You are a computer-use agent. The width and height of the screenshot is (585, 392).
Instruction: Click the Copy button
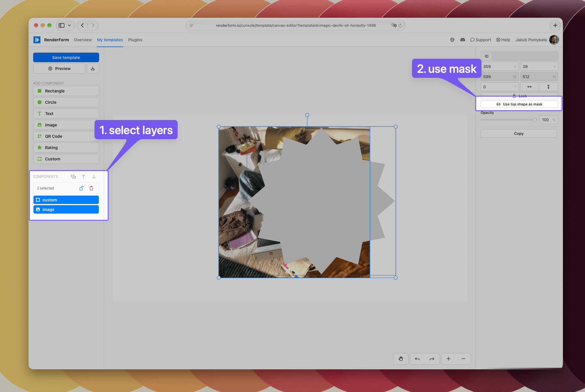click(x=519, y=134)
